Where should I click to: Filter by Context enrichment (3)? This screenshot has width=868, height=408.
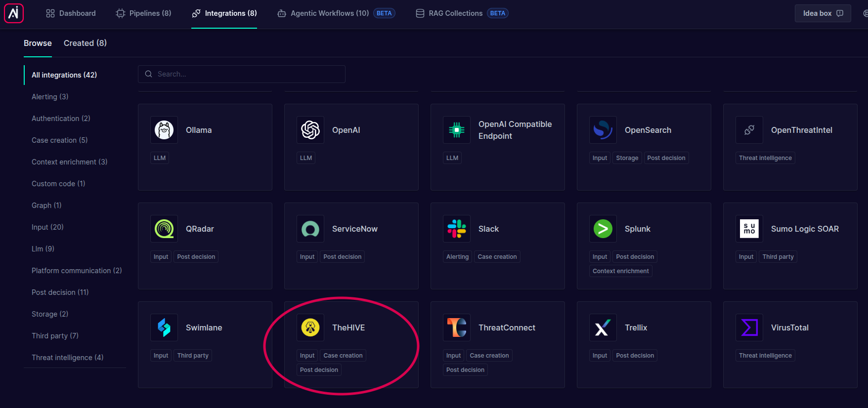click(69, 162)
